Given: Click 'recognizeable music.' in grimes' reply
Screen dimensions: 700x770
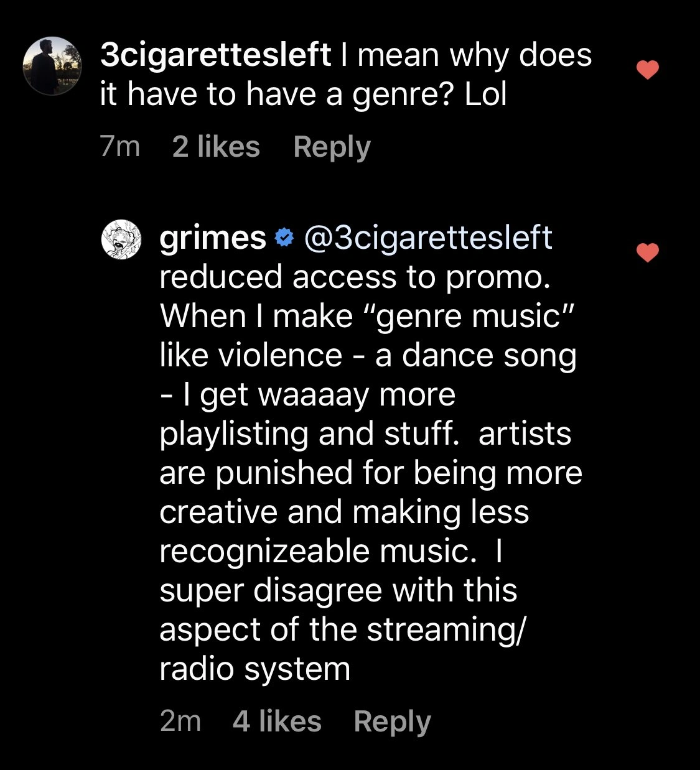Looking at the screenshot, I should click(318, 552).
